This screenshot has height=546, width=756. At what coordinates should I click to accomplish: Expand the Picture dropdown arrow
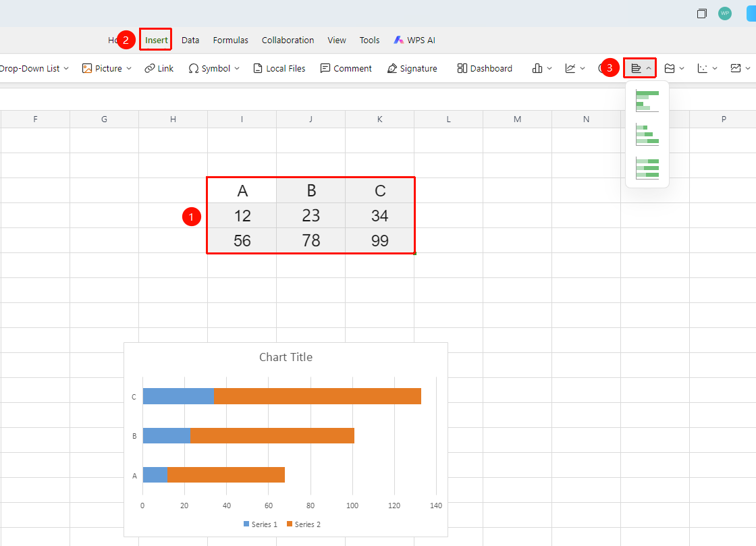click(x=129, y=68)
